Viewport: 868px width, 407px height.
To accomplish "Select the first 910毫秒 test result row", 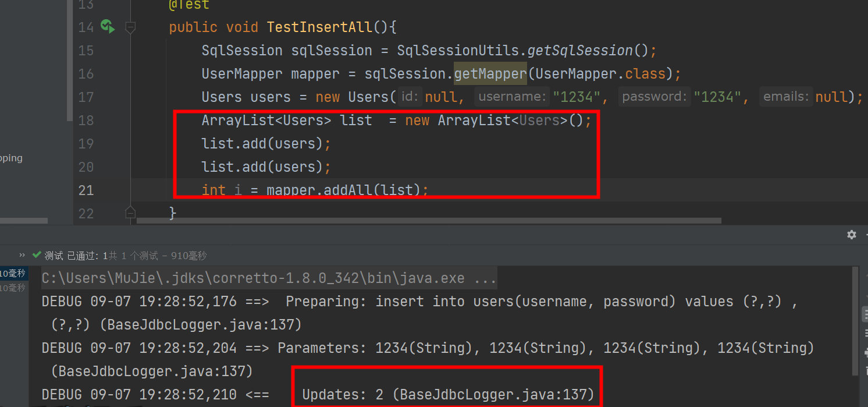I will tap(13, 274).
